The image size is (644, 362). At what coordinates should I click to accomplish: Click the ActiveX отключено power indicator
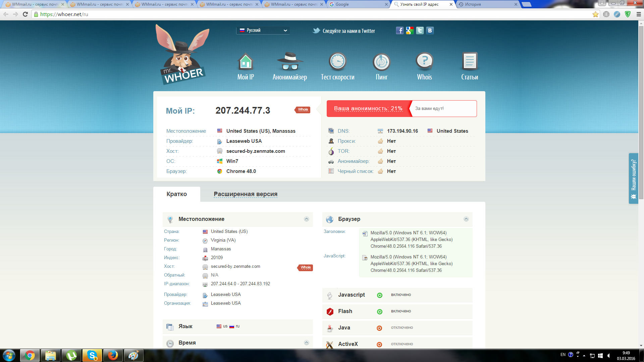tap(379, 345)
